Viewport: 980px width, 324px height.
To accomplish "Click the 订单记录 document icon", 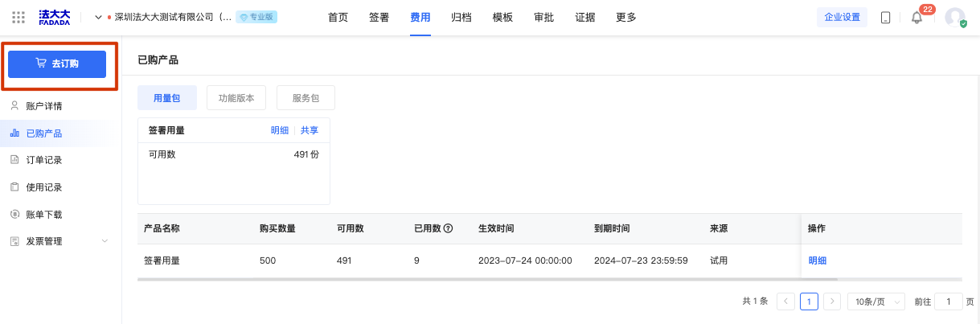I will click(14, 160).
